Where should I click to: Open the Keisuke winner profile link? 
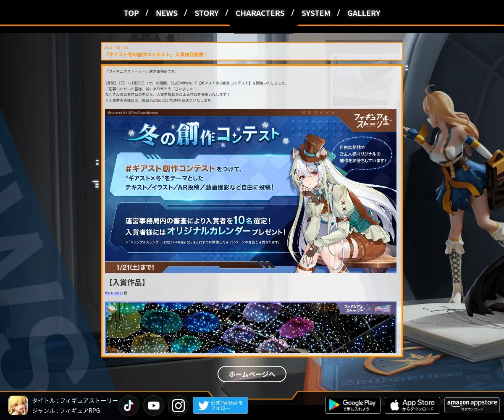click(114, 293)
